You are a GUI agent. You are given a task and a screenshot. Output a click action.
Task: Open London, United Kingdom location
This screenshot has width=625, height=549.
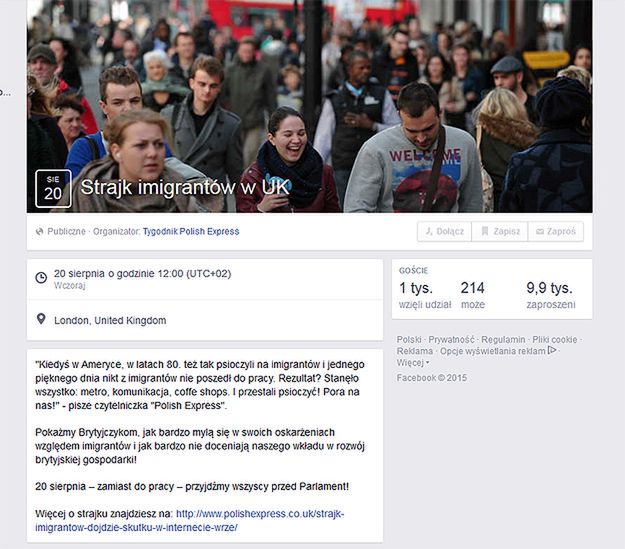[x=110, y=321]
